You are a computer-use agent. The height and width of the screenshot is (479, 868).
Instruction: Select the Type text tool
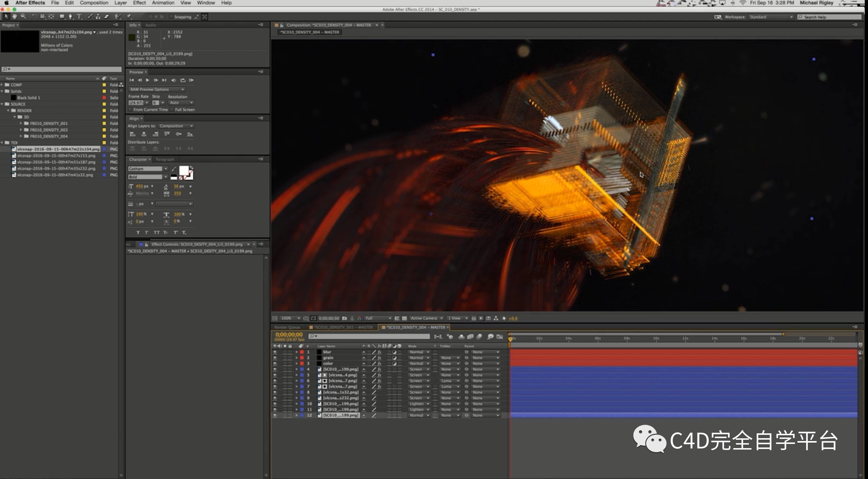(x=79, y=16)
